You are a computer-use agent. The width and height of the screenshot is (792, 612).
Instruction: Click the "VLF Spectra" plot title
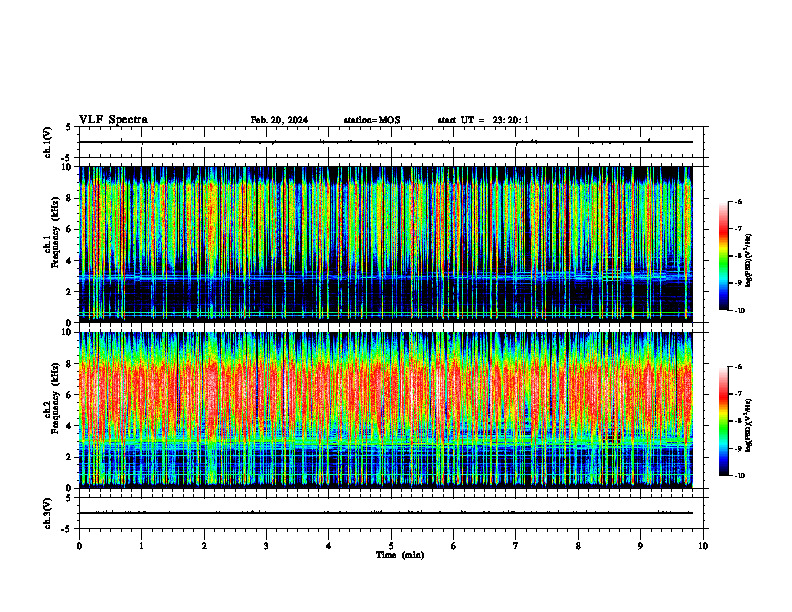coord(113,120)
